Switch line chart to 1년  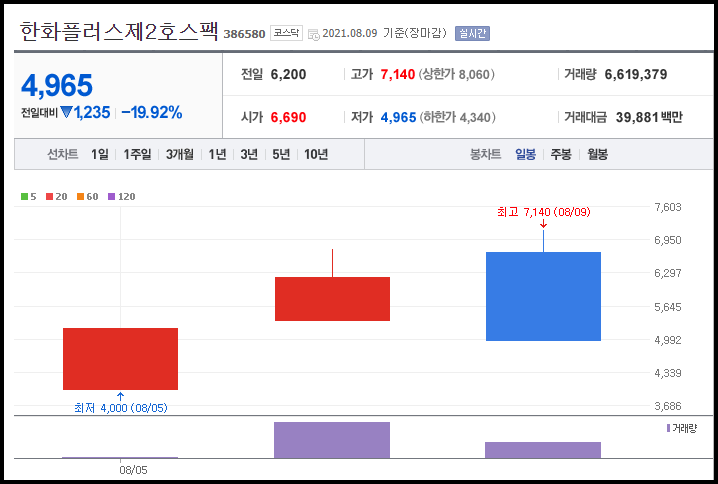[217, 154]
